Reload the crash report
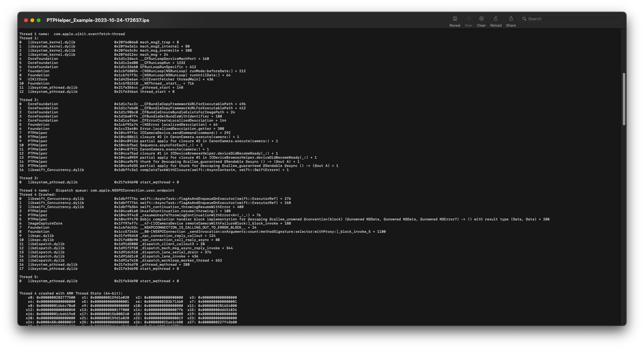This screenshot has width=644, height=349. point(496,19)
